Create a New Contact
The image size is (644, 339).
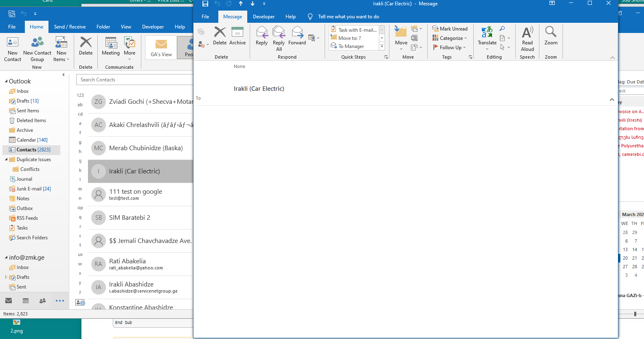pos(13,49)
